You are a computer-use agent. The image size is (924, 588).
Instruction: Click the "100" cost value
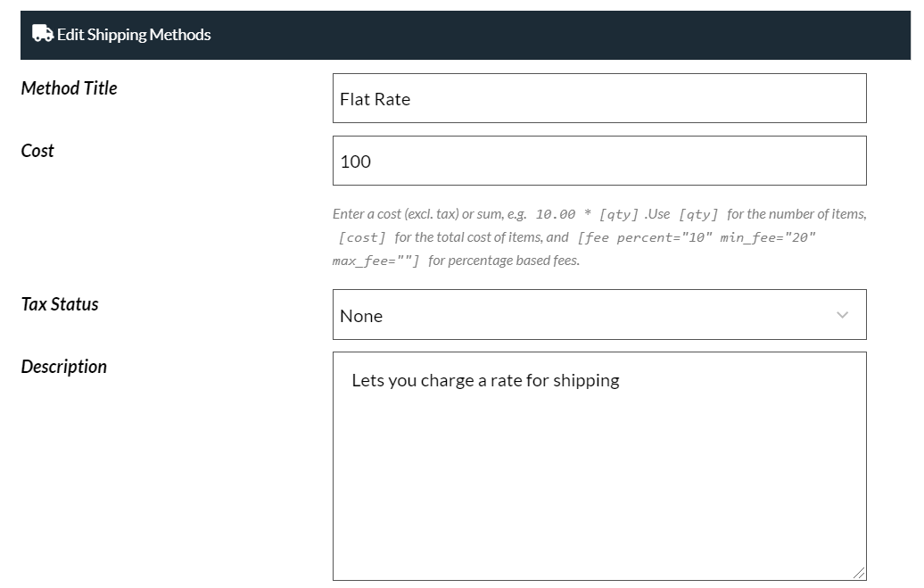(355, 161)
